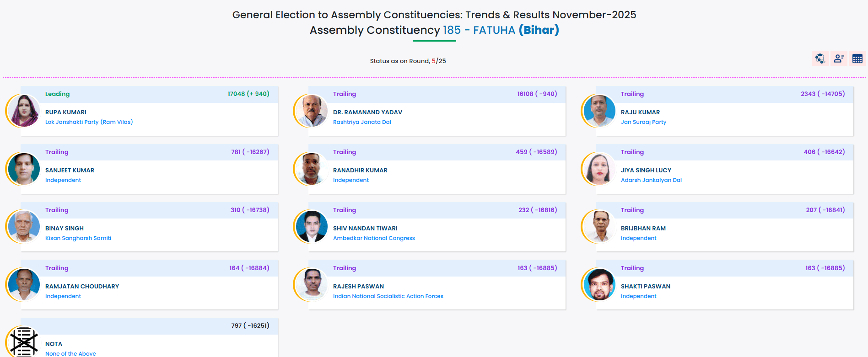Click the Lok Janshakti Party (Ram Vilas) link
868x357 pixels.
click(x=89, y=122)
